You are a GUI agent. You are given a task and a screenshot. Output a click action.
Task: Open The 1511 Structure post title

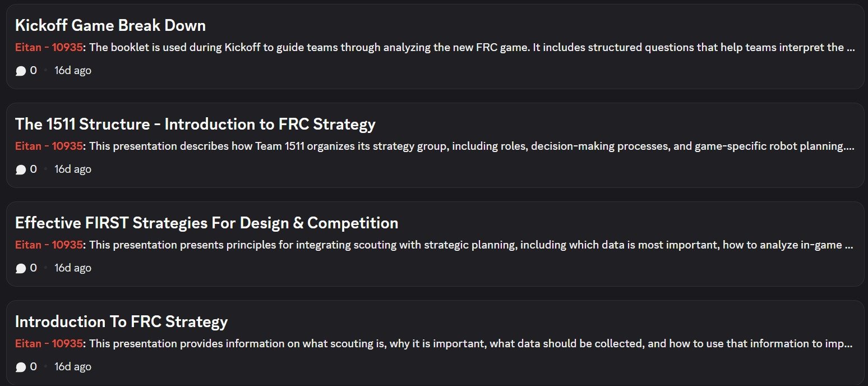[x=195, y=124]
